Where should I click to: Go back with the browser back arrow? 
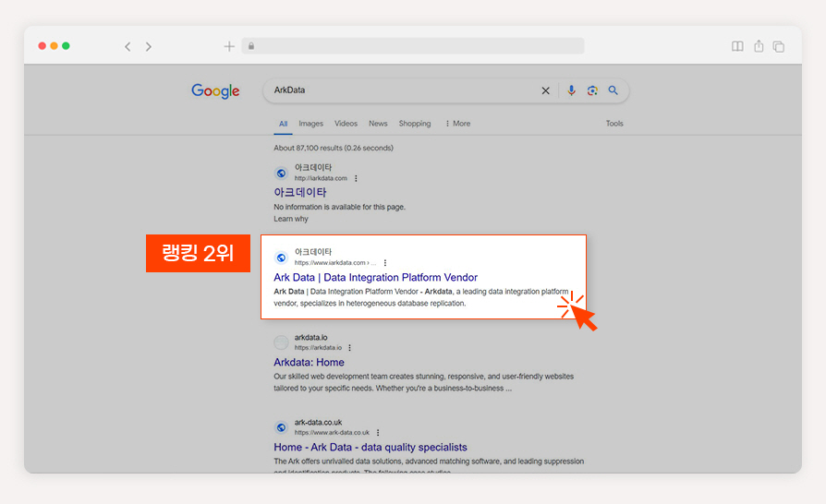pos(128,47)
